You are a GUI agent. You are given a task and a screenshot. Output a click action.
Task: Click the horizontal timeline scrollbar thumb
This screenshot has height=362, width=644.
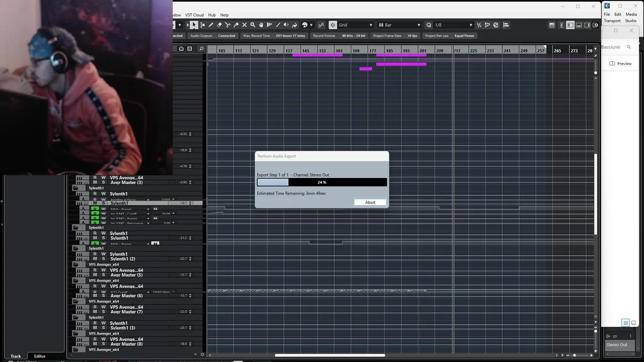tap(330, 355)
